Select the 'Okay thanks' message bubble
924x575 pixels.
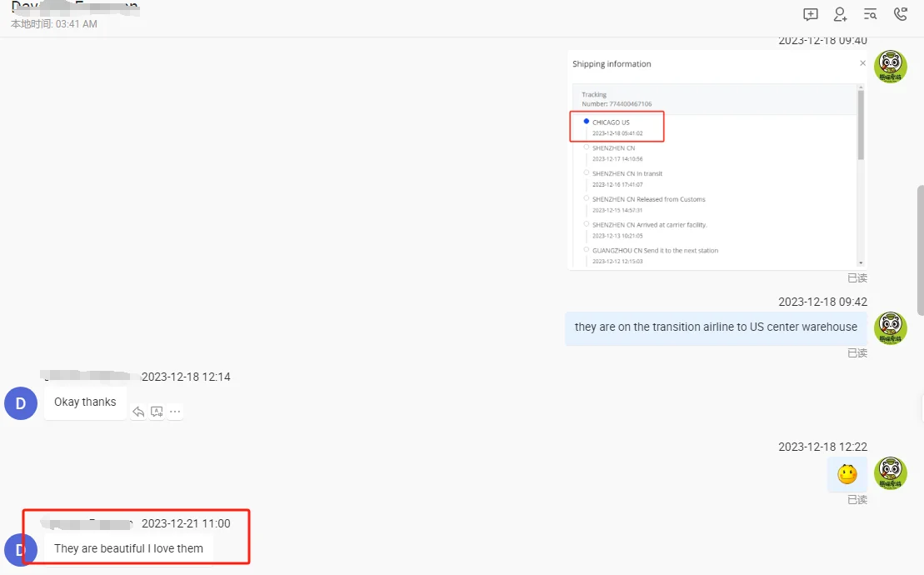click(x=86, y=402)
